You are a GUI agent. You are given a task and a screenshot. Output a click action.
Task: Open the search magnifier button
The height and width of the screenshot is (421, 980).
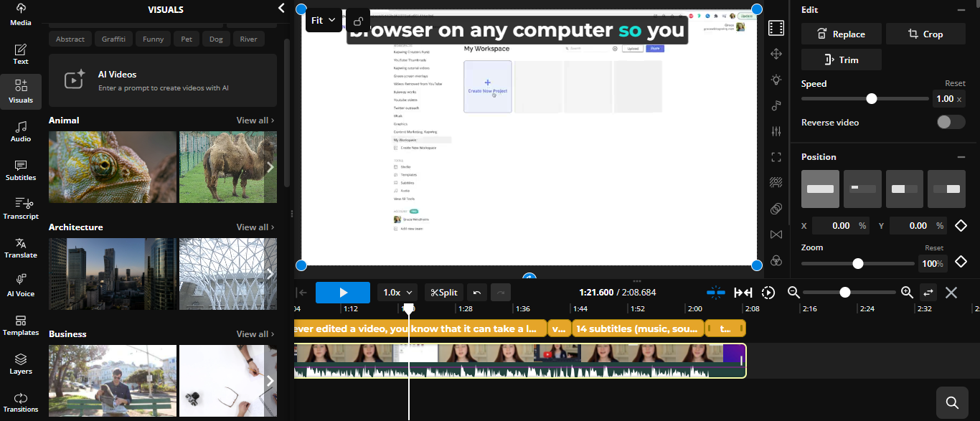pos(952,402)
